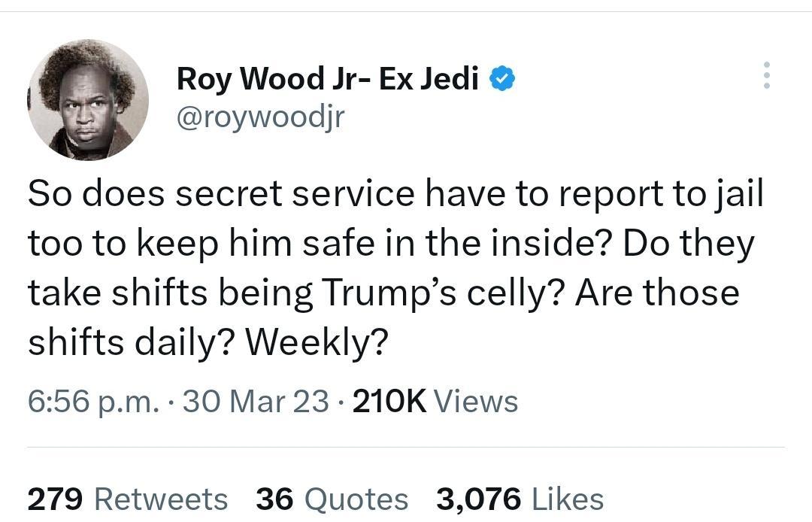The image size is (812, 522).
Task: View the 3,076 Likes list
Action: tap(519, 498)
